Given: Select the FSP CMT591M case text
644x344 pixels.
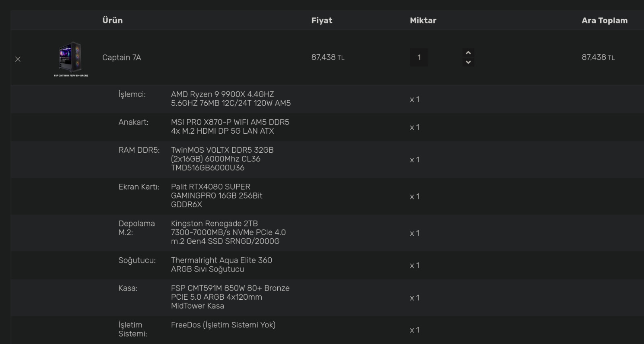Looking at the screenshot, I should pos(230,297).
